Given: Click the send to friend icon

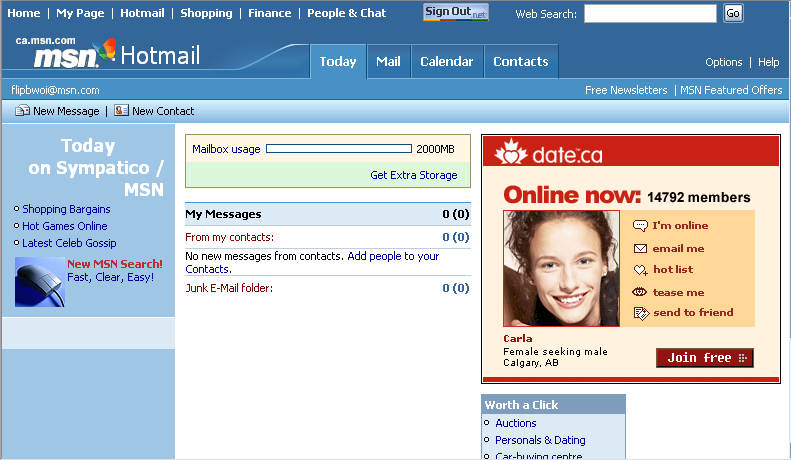Looking at the screenshot, I should pos(641,313).
